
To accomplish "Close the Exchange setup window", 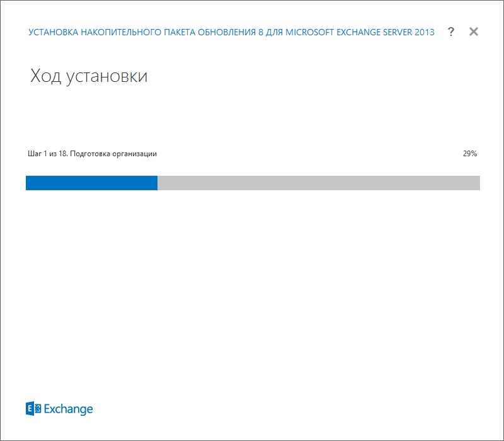I will click(474, 31).
